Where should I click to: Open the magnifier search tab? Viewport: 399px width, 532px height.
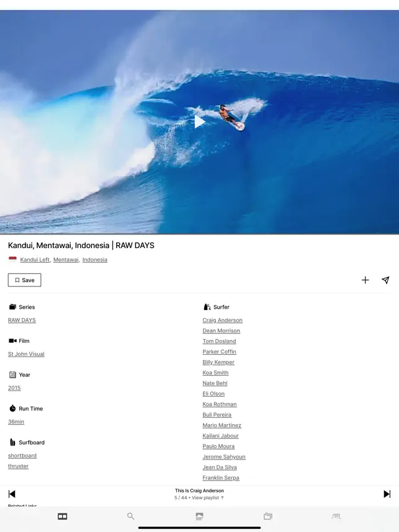131,516
